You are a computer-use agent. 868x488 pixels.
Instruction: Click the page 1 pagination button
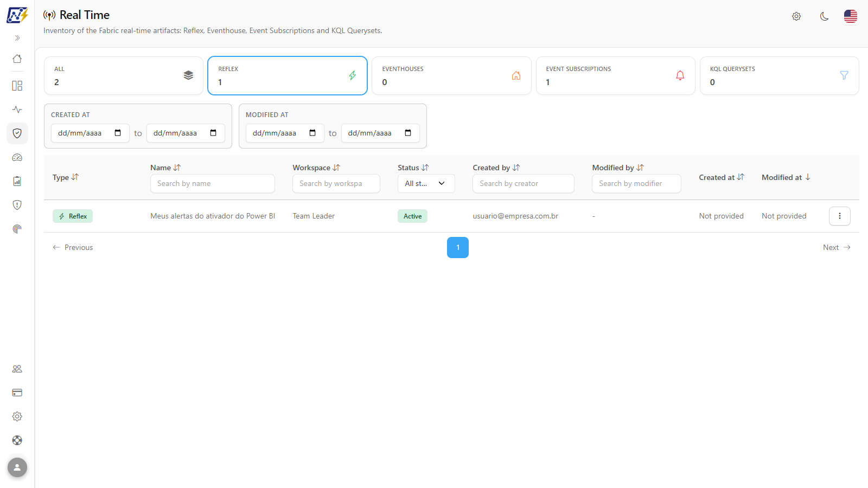click(458, 247)
